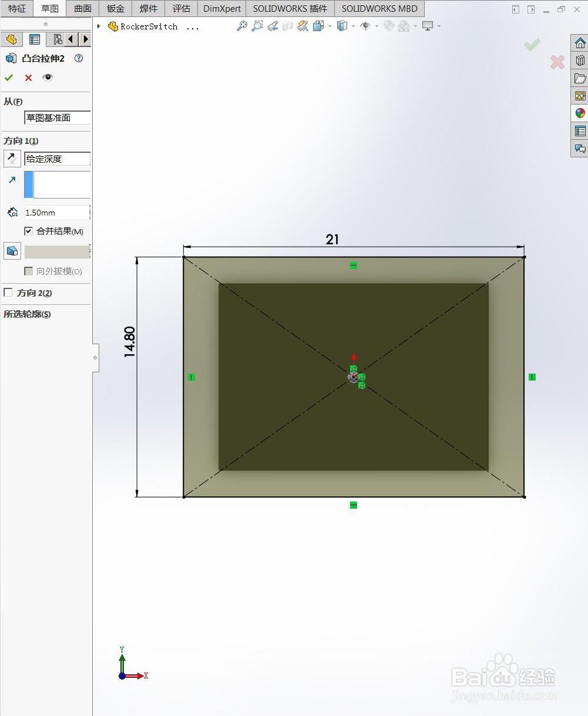Click the D1 depth icon
Image resolution: width=588 pixels, height=716 pixels.
pos(12,213)
